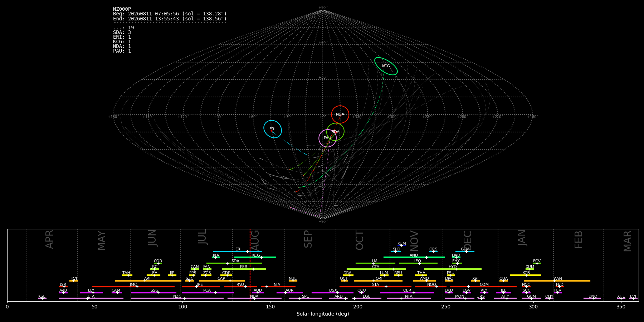Select the STA red shower bar
Image resolution: width=644 pixels, height=322 pixels.
(x=375, y=287)
